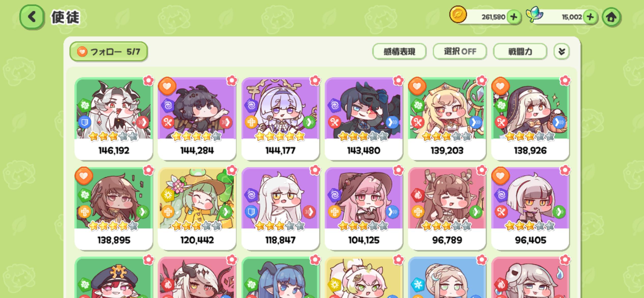This screenshot has height=298, width=644.
Task: Toggle the follow heart on the 96,405 character
Action: pyautogui.click(x=500, y=176)
